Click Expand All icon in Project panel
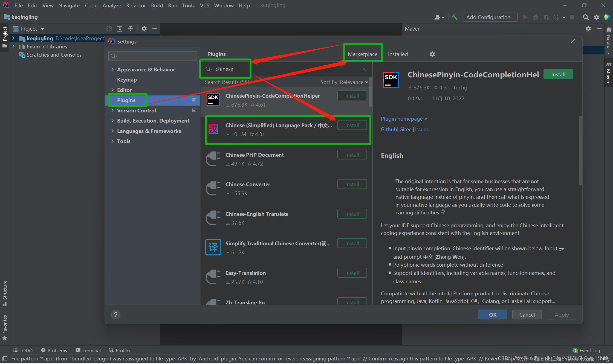The height and width of the screenshot is (364, 613). click(120, 29)
